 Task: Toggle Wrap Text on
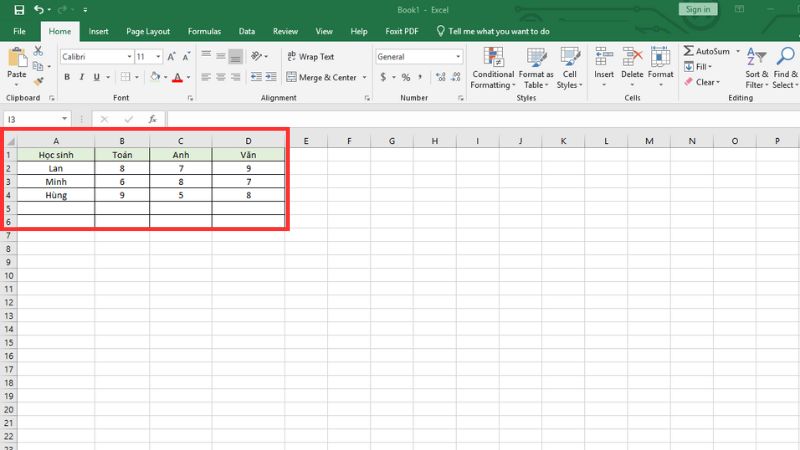pyautogui.click(x=310, y=57)
